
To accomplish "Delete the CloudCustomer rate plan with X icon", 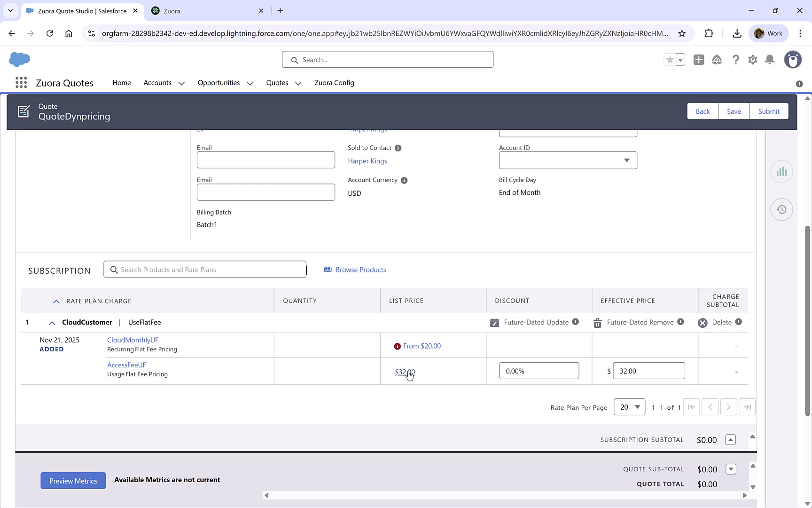I will [703, 323].
